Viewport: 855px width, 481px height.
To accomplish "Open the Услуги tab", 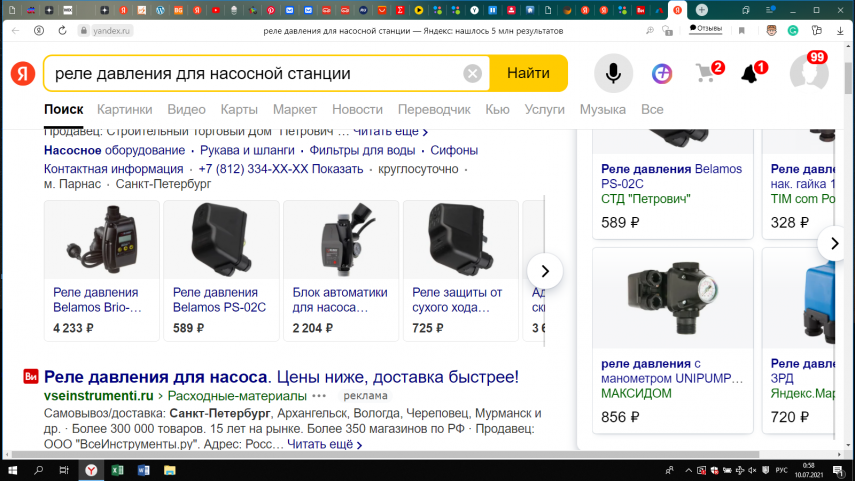I will (x=544, y=109).
